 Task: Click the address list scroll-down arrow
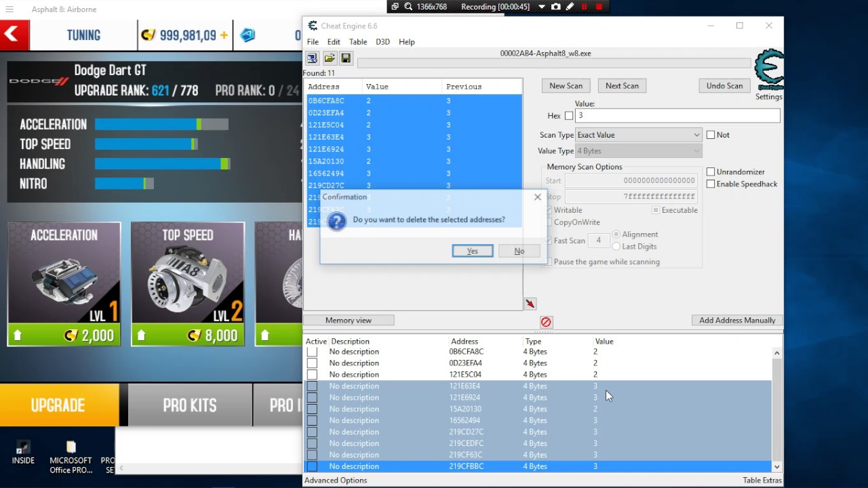click(x=777, y=466)
